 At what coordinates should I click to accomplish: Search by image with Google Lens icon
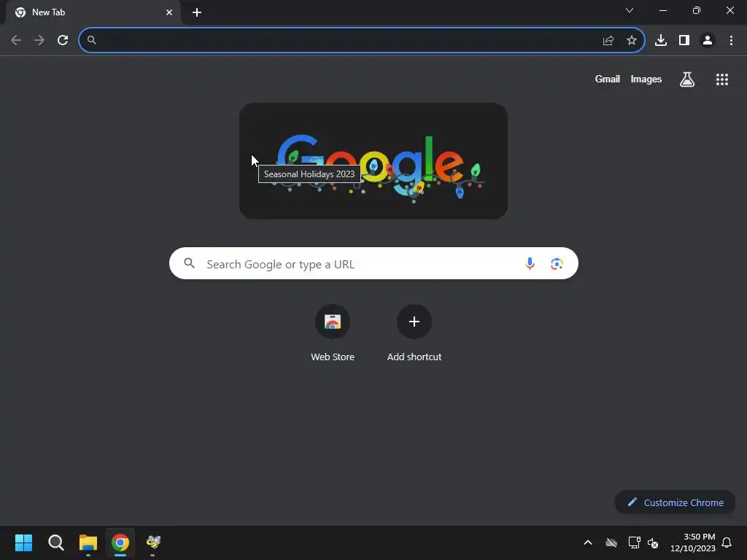coord(557,263)
